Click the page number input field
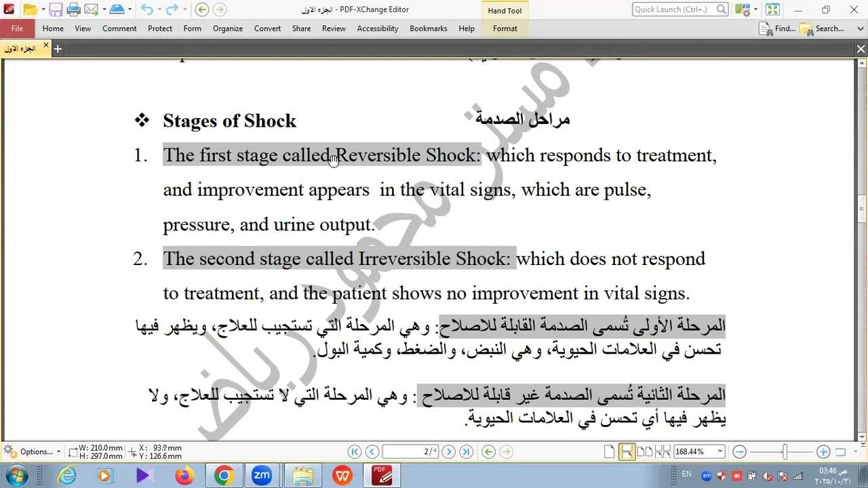 click(410, 452)
